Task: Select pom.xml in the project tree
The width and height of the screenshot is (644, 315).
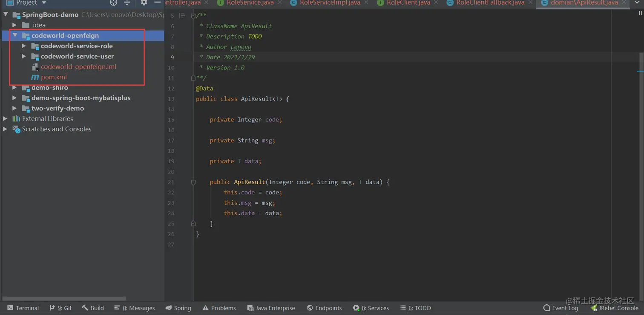Action: pos(54,77)
